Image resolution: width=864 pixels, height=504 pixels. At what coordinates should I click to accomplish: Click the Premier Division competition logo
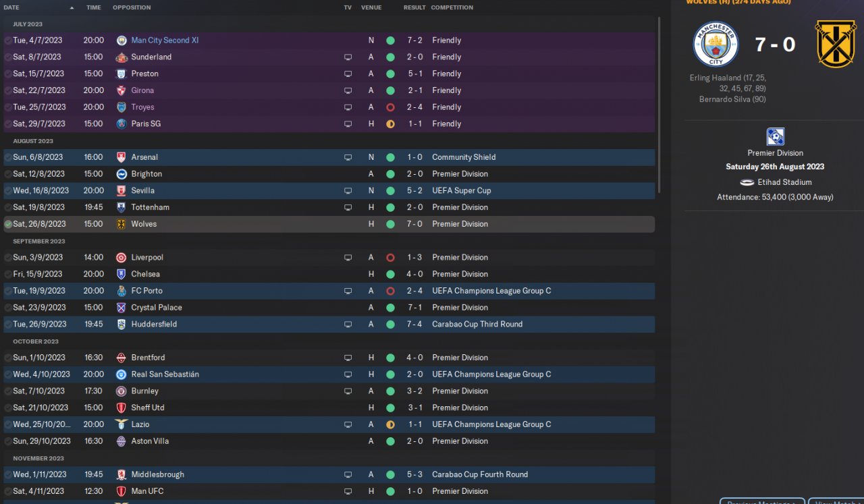(x=776, y=137)
